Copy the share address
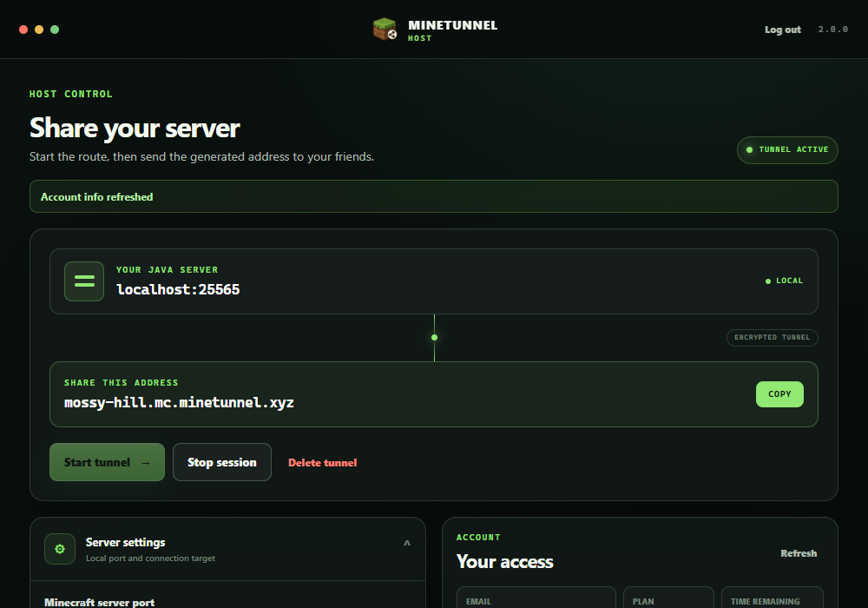868x608 pixels. tap(779, 394)
